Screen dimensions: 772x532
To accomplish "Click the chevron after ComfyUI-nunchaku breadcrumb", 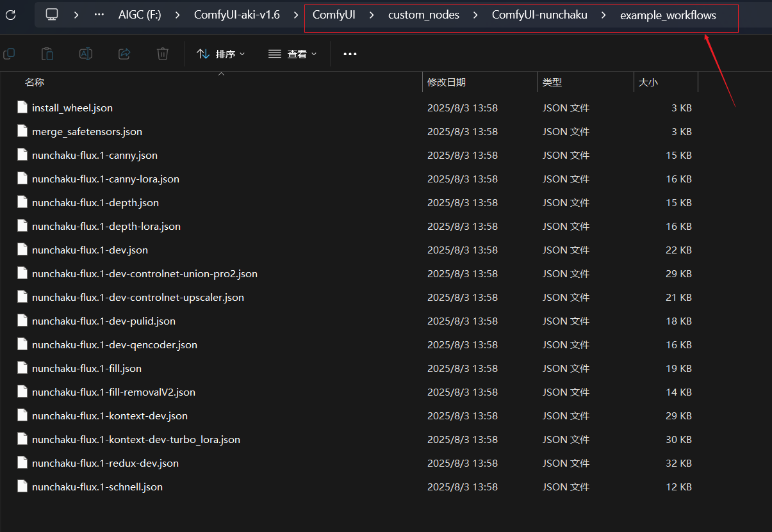I will click(x=603, y=14).
